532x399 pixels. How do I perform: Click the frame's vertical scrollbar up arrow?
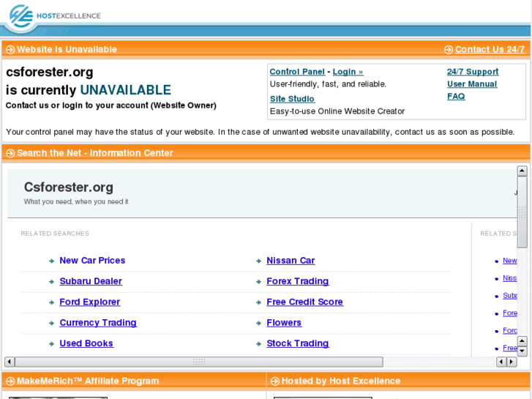[522, 171]
